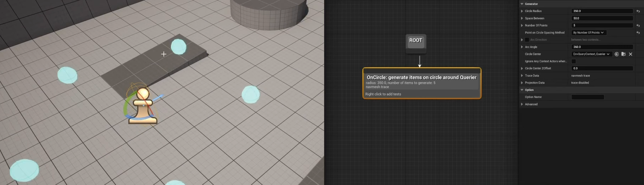The image size is (644, 185).
Task: Reset Circle Radius to default value
Action: pyautogui.click(x=638, y=11)
